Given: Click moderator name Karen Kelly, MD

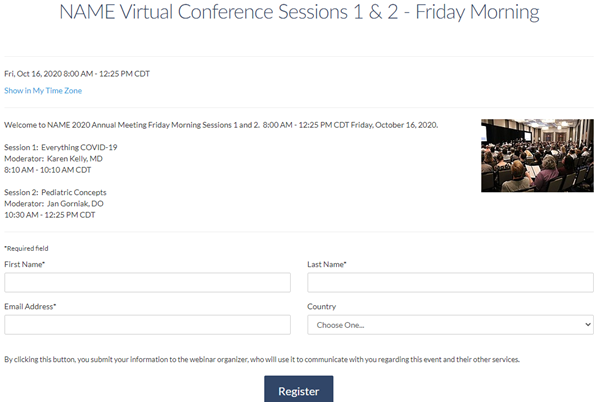Looking at the screenshot, I should click(x=75, y=158).
